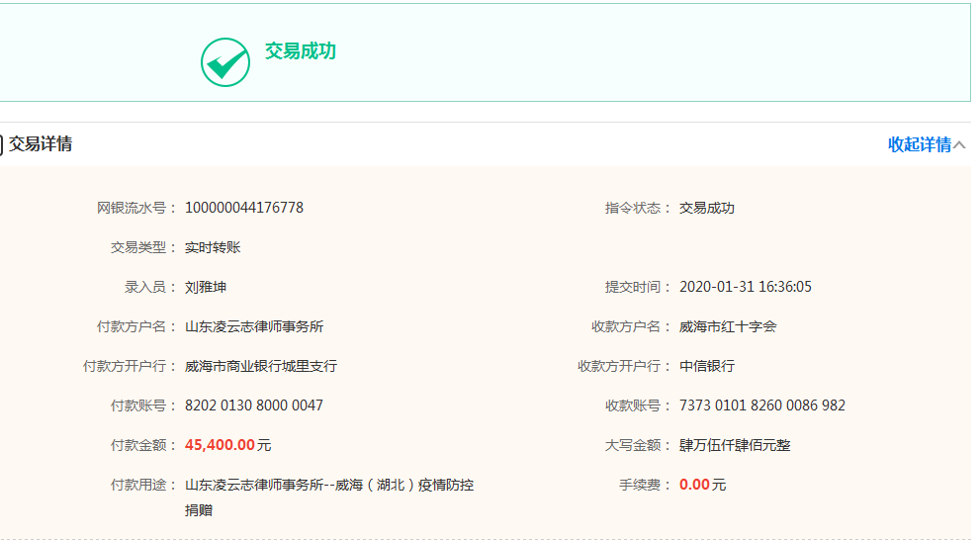980x540 pixels.
Task: Click the 付款方开户行 value 威海市商业银行城里支行
Action: 261,366
